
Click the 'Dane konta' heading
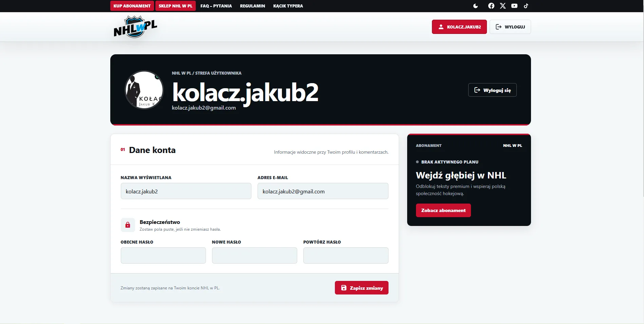(152, 150)
